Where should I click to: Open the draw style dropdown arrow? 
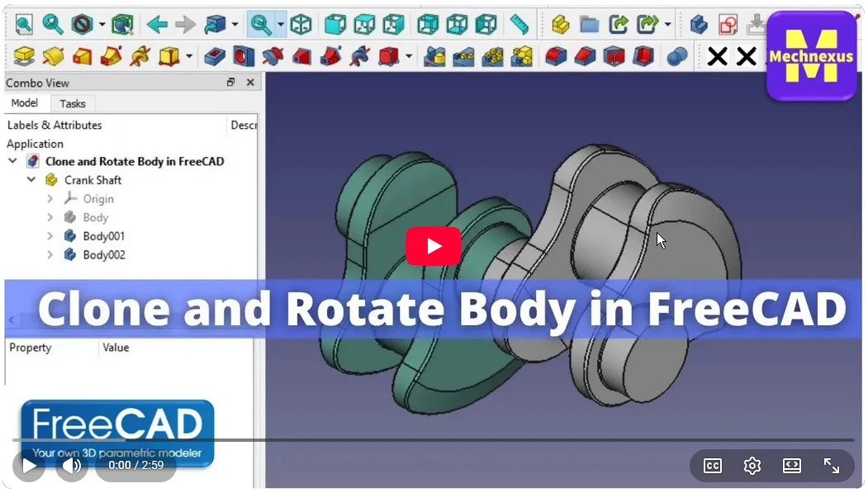(x=102, y=25)
